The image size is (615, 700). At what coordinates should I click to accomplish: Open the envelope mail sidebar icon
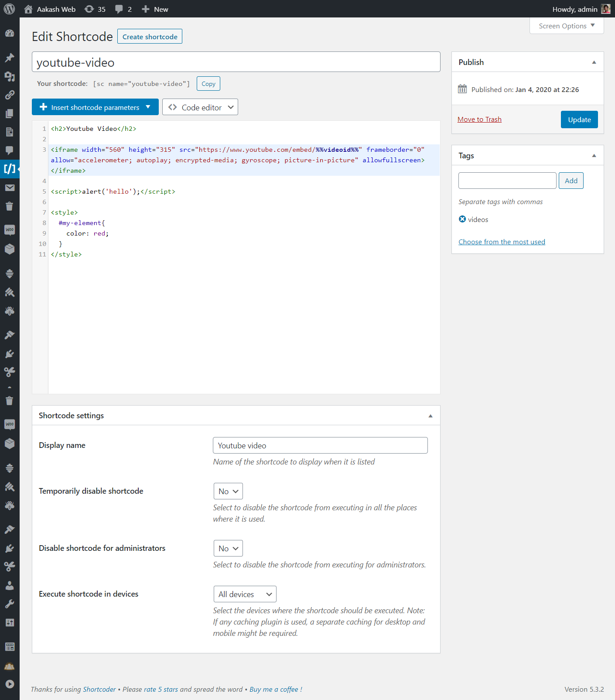click(10, 188)
